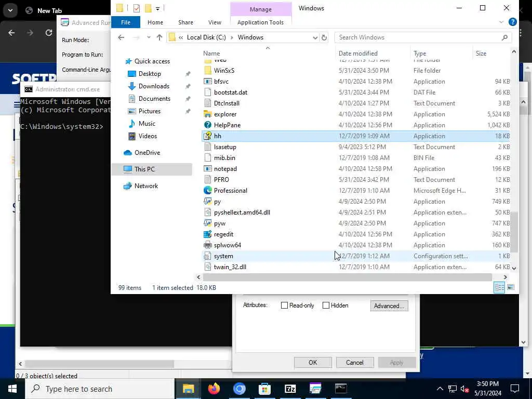This screenshot has width=532, height=399.
Task: Click the Manage contextual tab
Action: click(x=261, y=9)
